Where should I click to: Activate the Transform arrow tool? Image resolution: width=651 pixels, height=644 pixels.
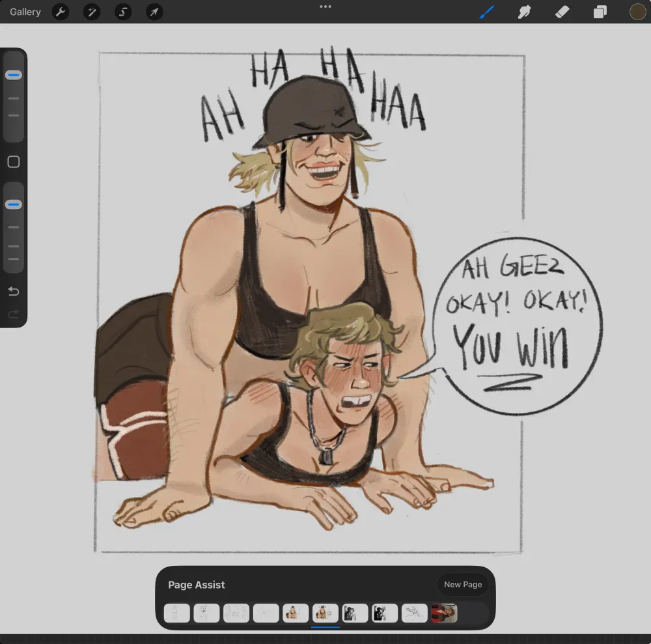pyautogui.click(x=154, y=12)
